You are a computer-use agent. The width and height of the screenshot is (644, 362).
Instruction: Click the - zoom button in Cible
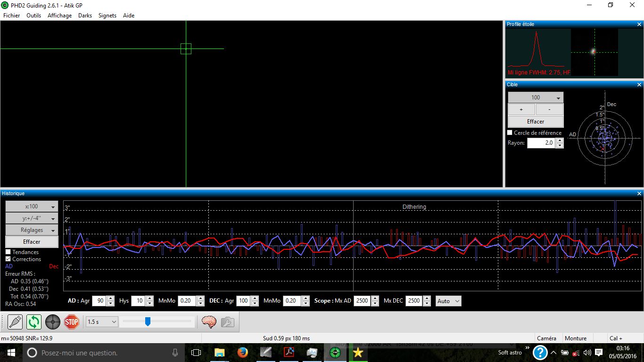click(x=550, y=109)
